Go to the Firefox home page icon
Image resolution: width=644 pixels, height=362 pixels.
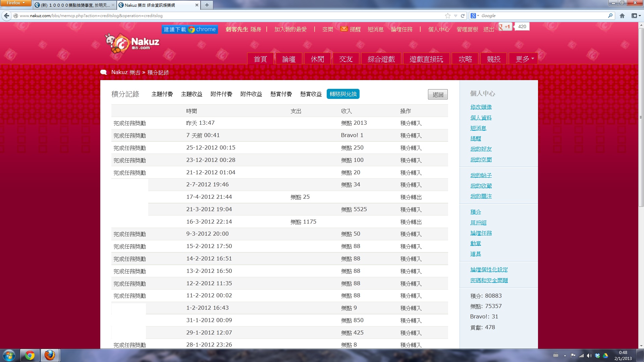click(x=622, y=16)
